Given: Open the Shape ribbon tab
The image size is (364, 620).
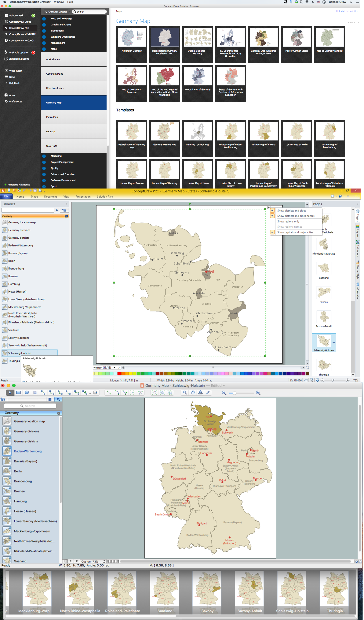Looking at the screenshot, I should pos(34,197).
